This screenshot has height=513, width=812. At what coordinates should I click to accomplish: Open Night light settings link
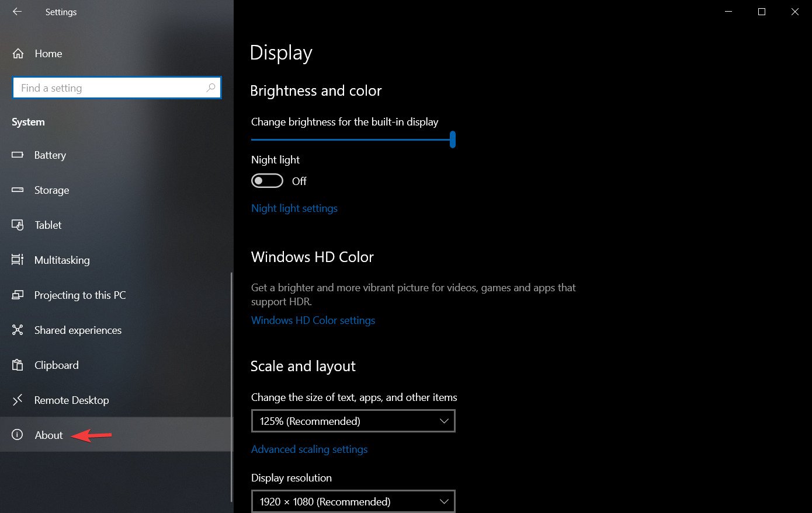click(294, 208)
